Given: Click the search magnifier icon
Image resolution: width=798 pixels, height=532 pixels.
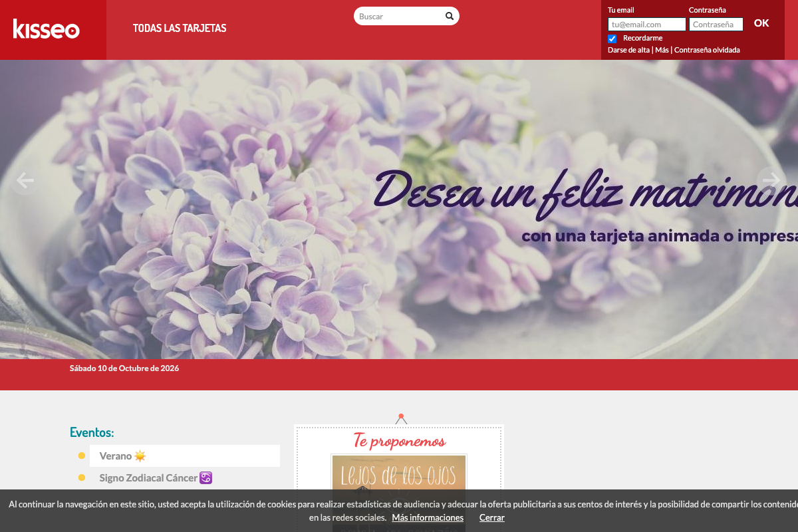Looking at the screenshot, I should pos(450,16).
